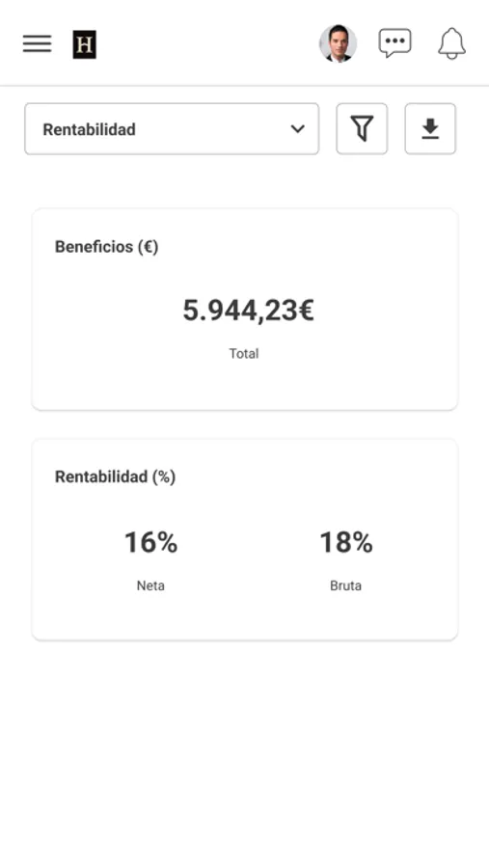This screenshot has width=489, height=868.
Task: Open the user profile avatar
Action: tap(338, 43)
